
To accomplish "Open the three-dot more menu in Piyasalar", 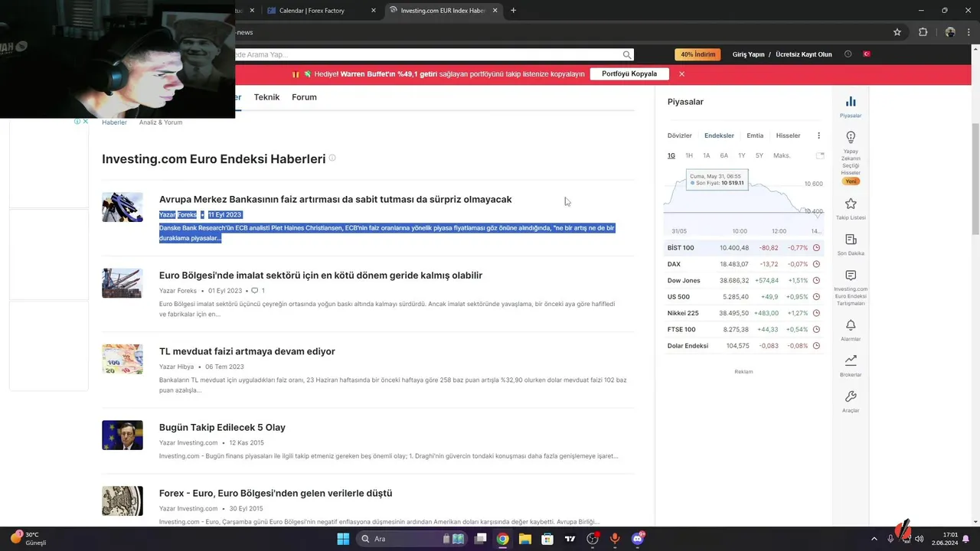I will click(818, 135).
